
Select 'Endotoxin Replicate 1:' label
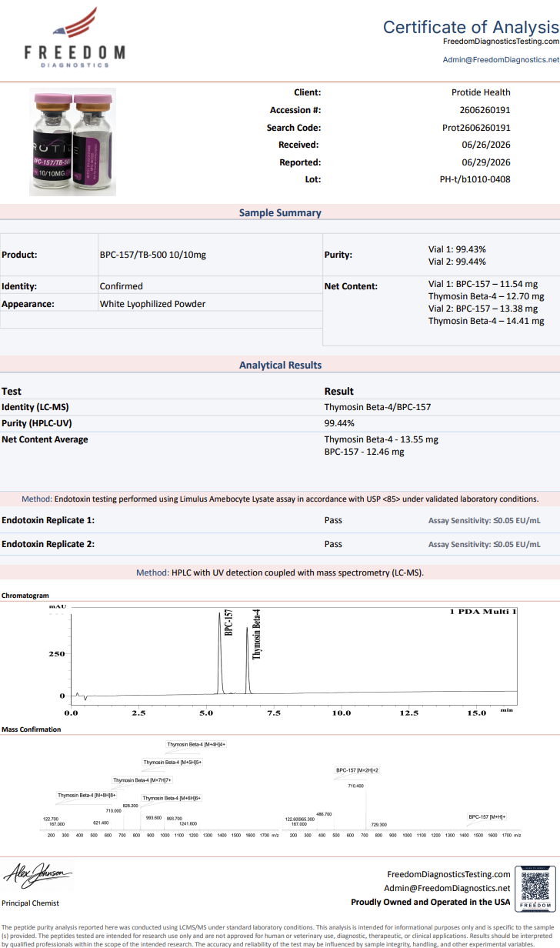[x=48, y=520]
